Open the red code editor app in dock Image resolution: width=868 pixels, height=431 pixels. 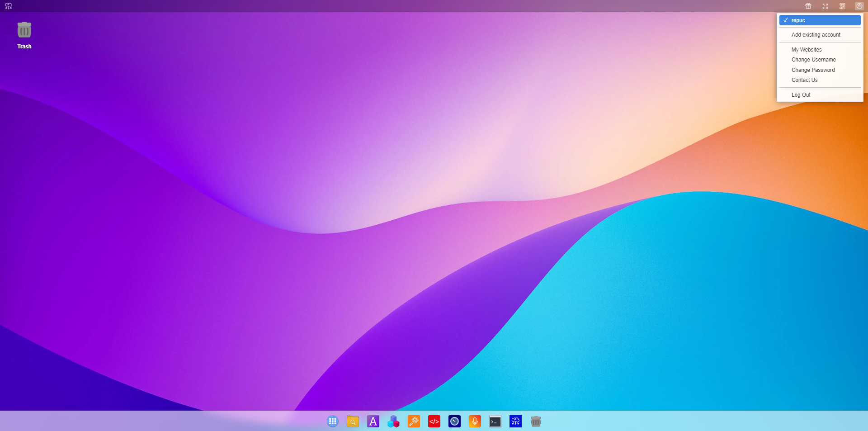point(434,422)
